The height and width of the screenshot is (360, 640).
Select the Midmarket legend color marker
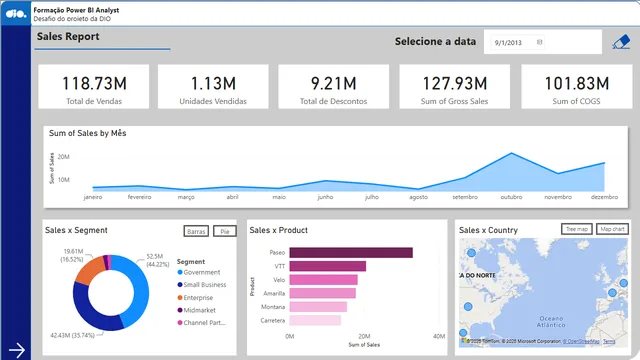click(x=180, y=310)
